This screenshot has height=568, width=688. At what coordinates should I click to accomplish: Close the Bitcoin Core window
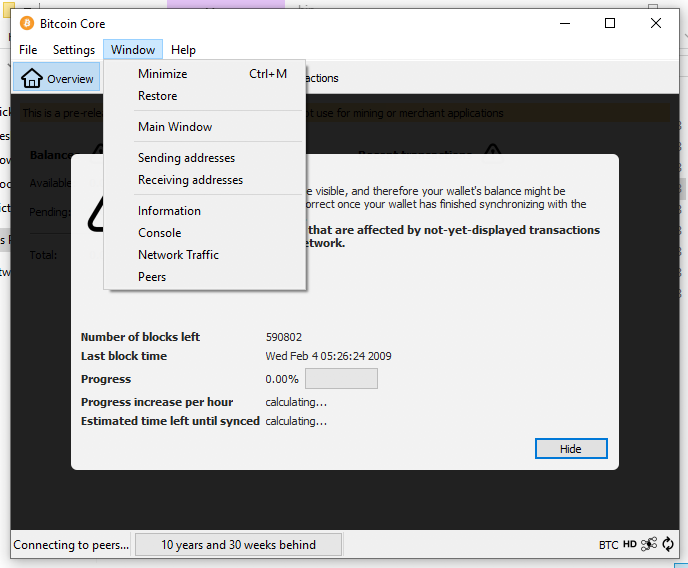tap(656, 23)
